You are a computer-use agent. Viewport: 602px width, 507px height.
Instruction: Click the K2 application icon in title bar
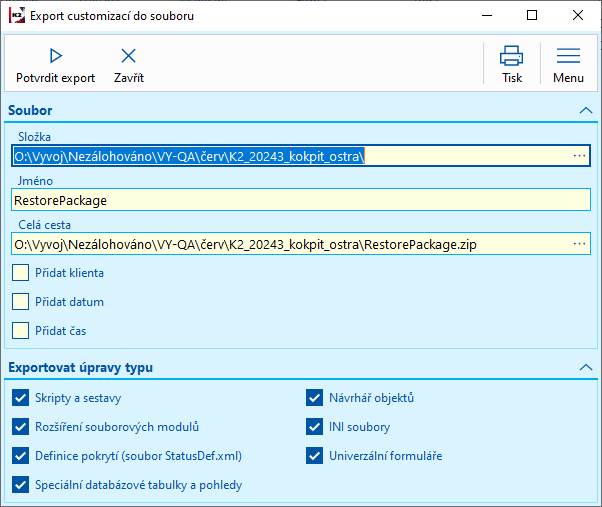click(16, 15)
